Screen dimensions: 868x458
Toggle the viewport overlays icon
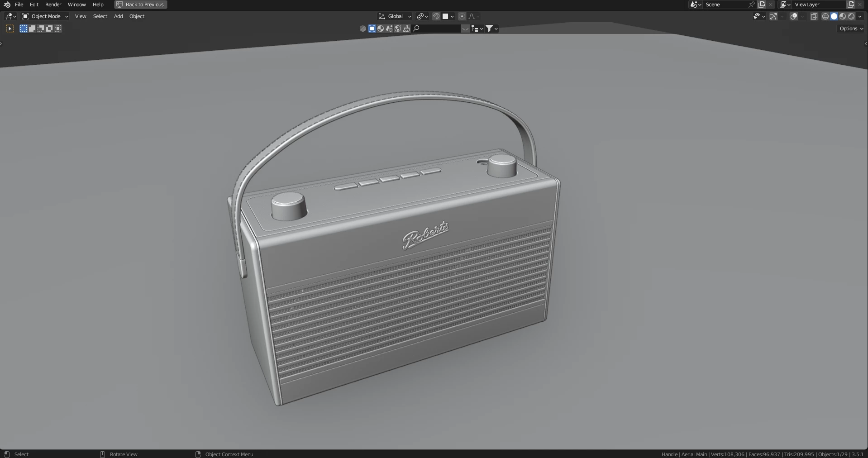point(794,16)
